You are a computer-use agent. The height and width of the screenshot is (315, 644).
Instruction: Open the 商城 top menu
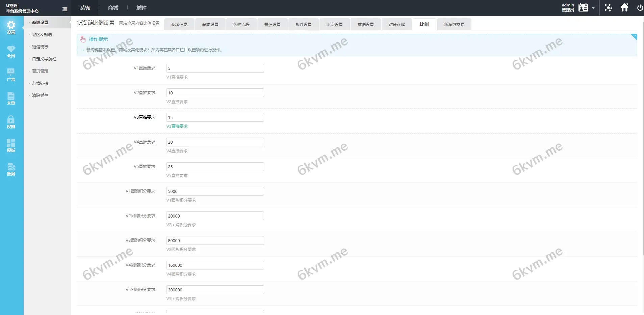click(113, 8)
